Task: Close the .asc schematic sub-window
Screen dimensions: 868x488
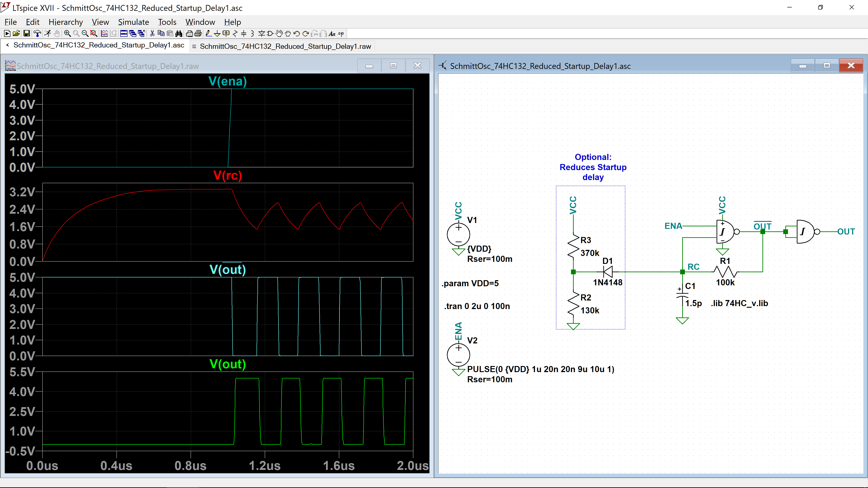Action: [x=851, y=66]
